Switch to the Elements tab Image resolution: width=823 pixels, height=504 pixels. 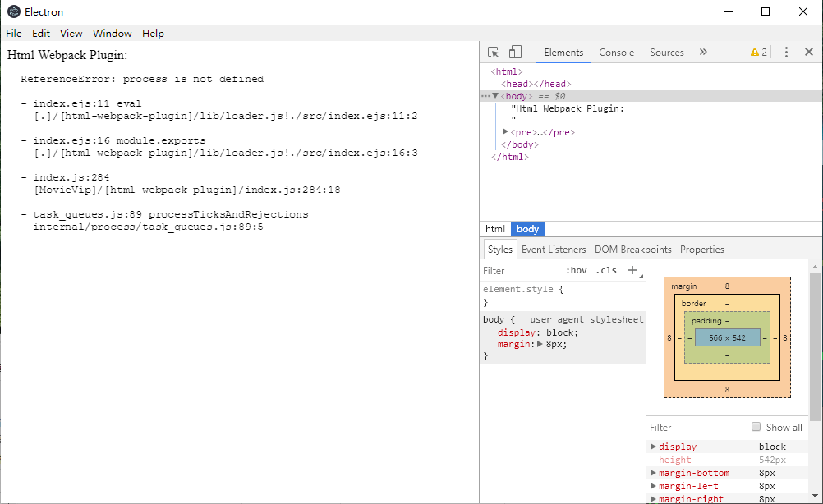[563, 53]
